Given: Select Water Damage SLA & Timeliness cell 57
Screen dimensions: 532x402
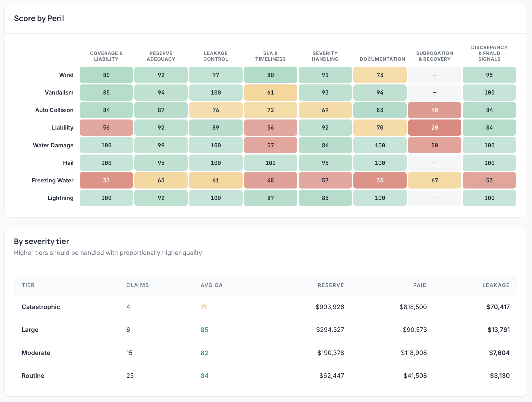Looking at the screenshot, I should (x=271, y=145).
